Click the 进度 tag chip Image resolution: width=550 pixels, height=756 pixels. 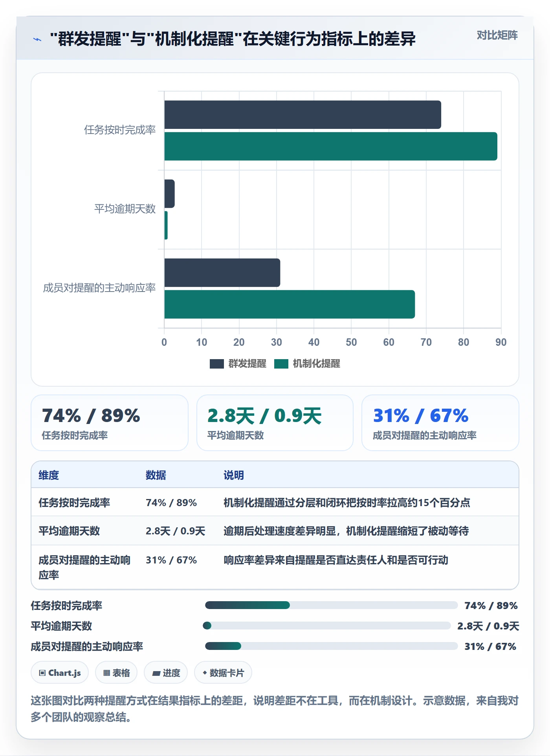166,673
